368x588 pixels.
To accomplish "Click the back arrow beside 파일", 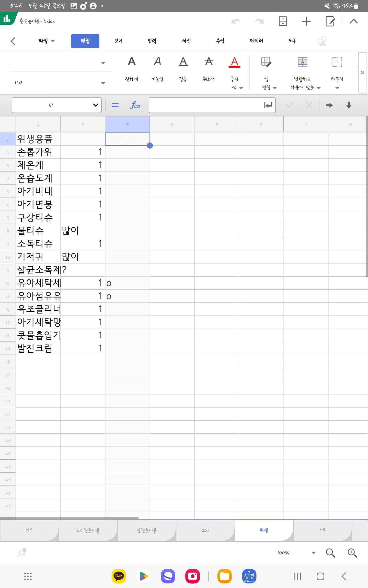I will coord(13,41).
